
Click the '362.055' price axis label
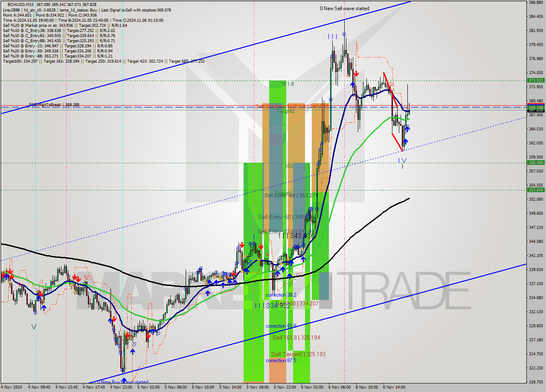[x=536, y=143]
